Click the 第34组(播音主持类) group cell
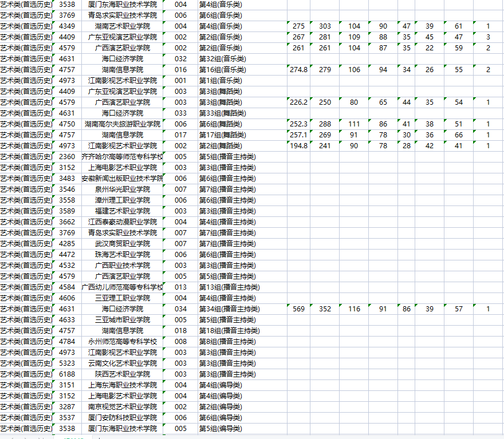Viewport: 504px width, 439px height. coord(229,309)
